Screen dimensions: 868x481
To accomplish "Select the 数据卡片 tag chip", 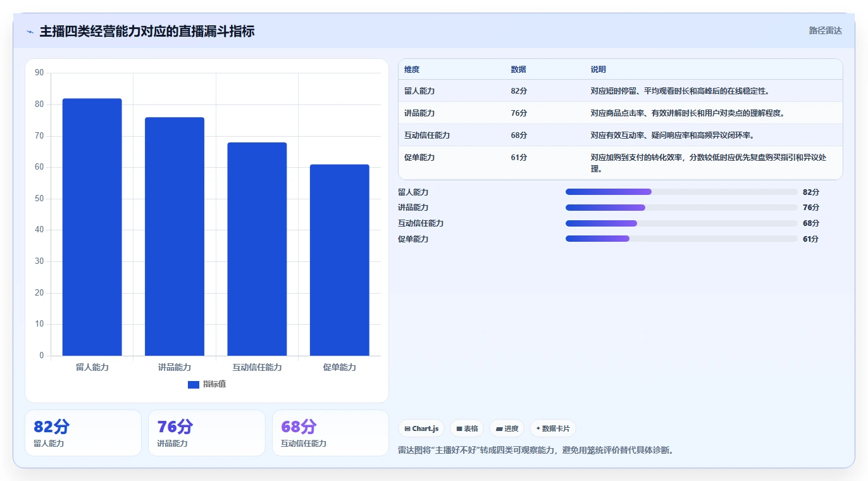I will pyautogui.click(x=553, y=428).
